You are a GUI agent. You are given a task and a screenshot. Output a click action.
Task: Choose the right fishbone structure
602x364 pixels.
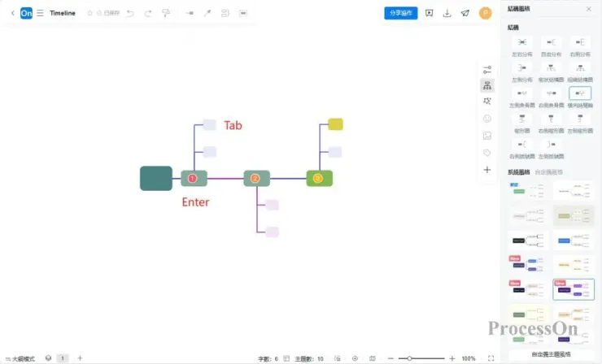click(551, 97)
